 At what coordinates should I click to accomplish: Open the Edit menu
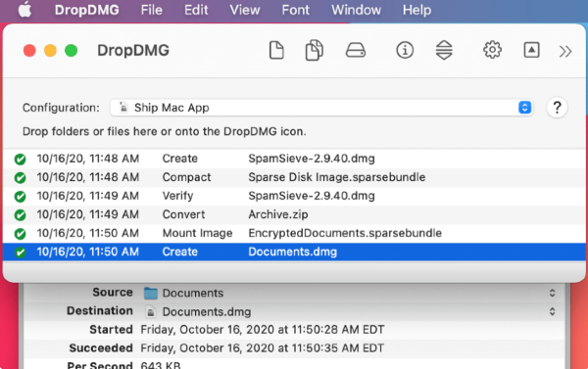click(x=196, y=10)
